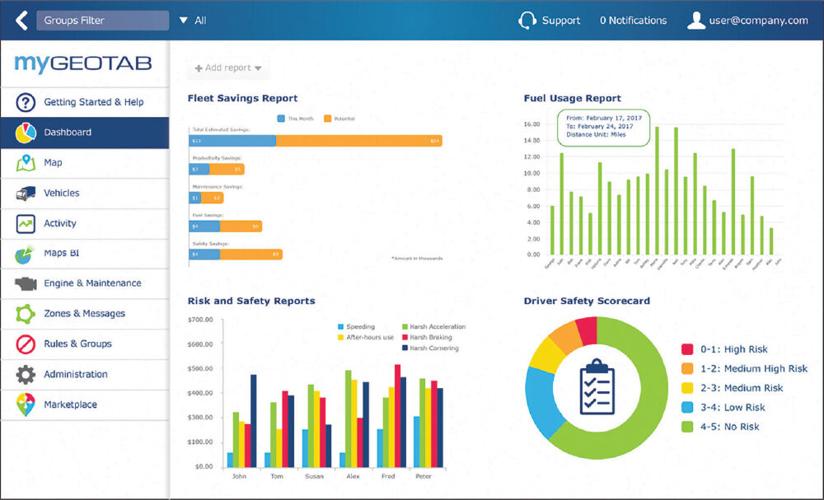Viewport: 824px width, 500px height.
Task: Click the Rules & Groups prohibited icon
Action: point(26,344)
